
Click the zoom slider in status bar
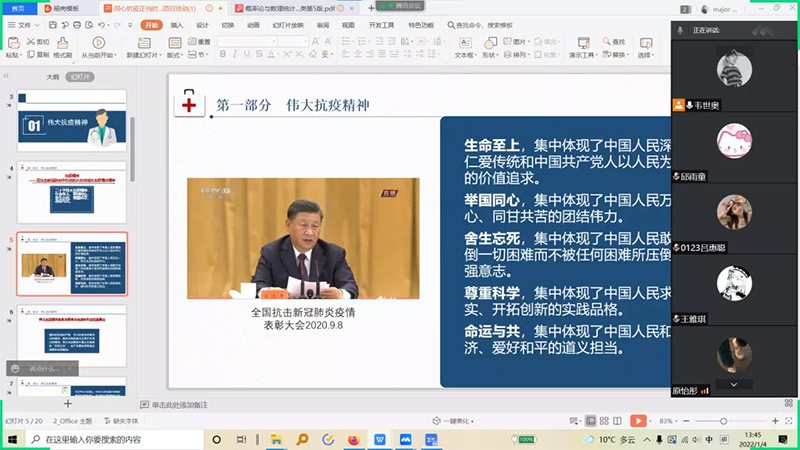pyautogui.click(x=724, y=421)
